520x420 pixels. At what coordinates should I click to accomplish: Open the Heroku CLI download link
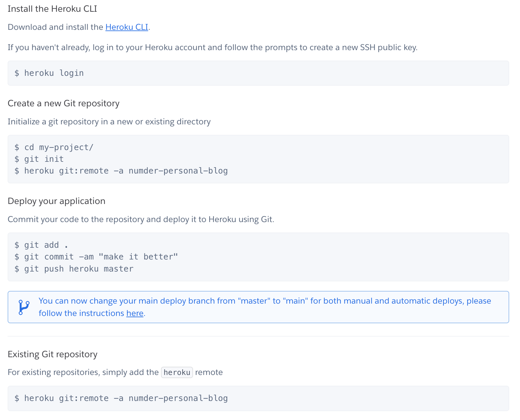coord(127,27)
